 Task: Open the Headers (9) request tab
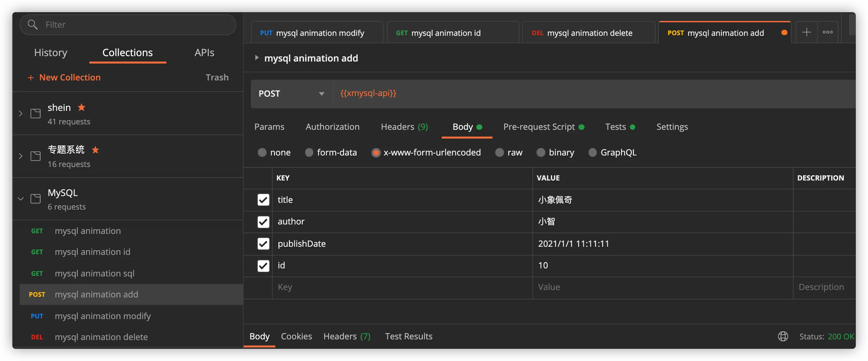coord(404,127)
